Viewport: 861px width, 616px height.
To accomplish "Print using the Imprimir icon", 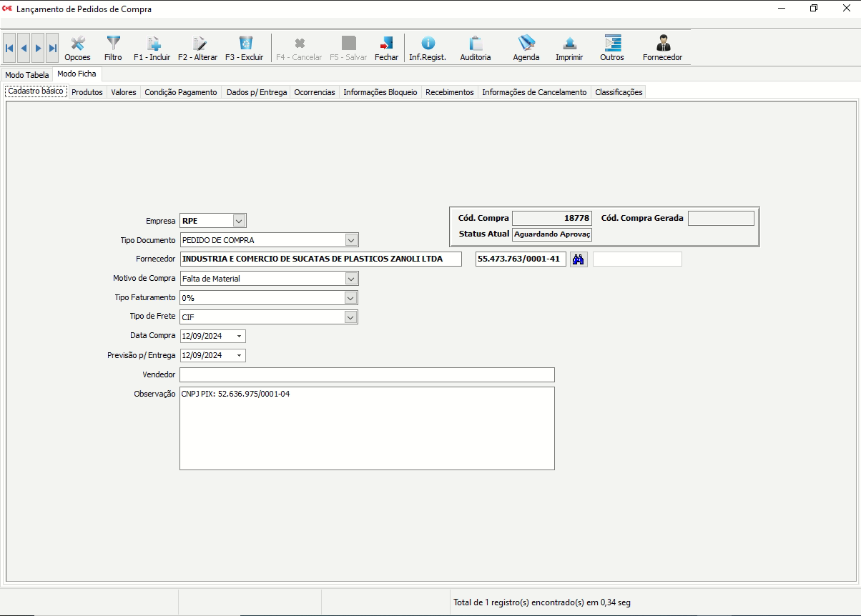I will point(569,48).
